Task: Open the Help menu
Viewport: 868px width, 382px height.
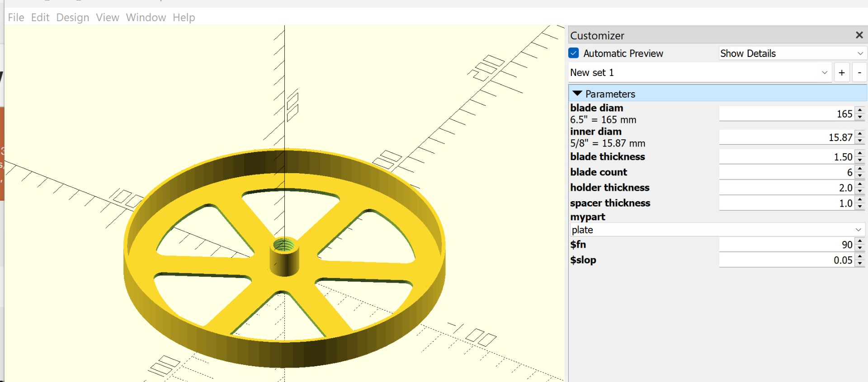Action: tap(184, 18)
